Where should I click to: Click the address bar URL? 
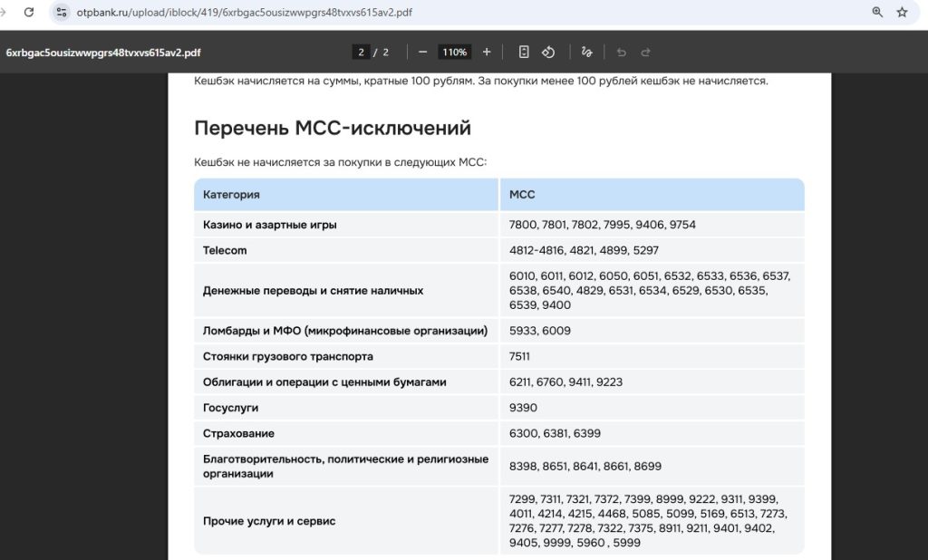[272, 13]
